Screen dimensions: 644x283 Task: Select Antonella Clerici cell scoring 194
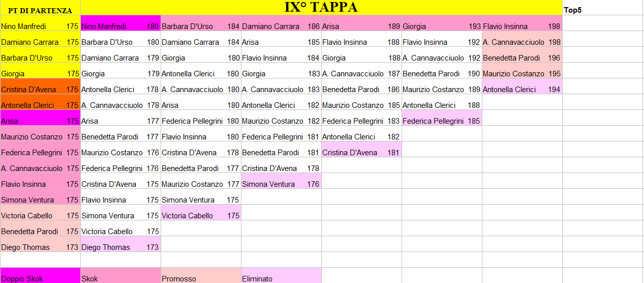click(x=522, y=90)
